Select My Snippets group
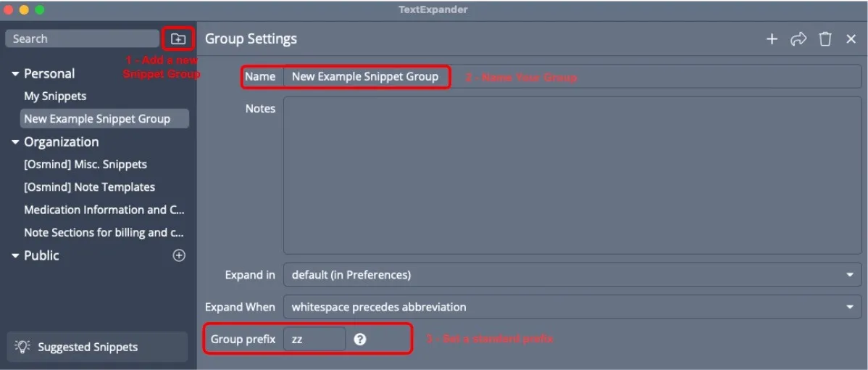 (55, 96)
